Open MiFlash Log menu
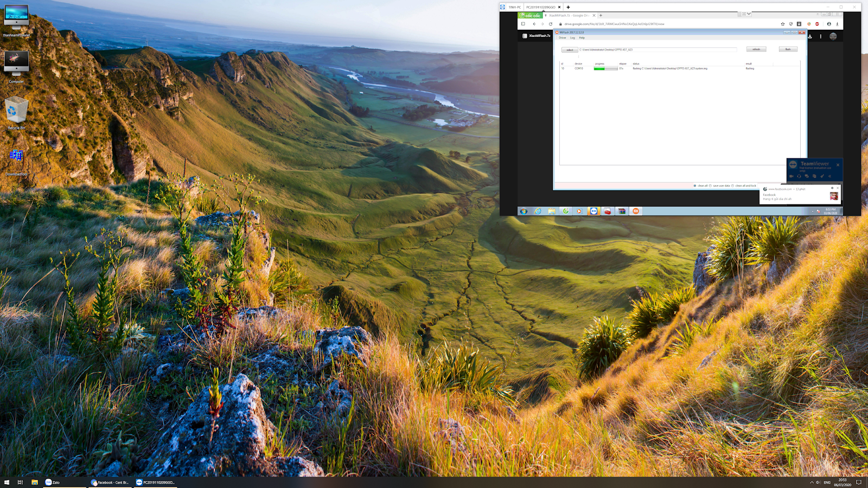Image resolution: width=868 pixels, height=488 pixels. click(572, 37)
